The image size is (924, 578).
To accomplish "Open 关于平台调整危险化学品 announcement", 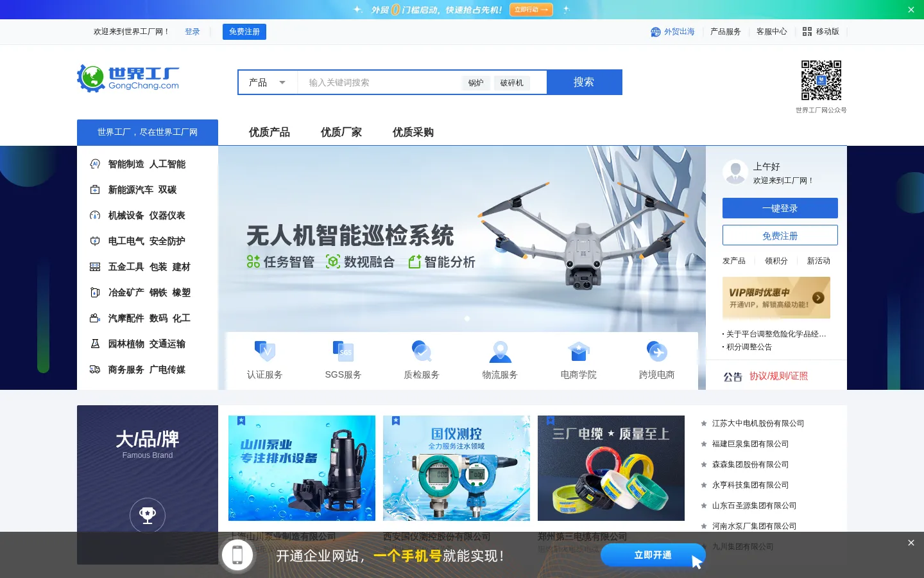I will tap(776, 334).
